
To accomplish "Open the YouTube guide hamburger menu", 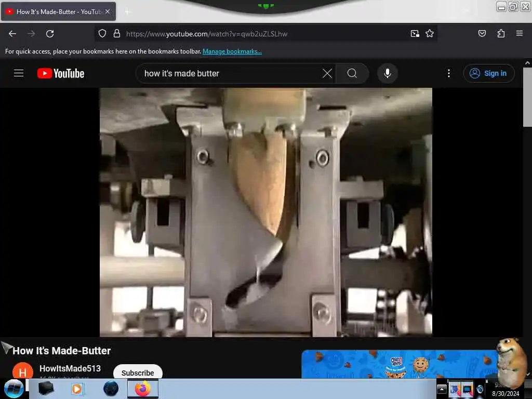I will (x=19, y=73).
